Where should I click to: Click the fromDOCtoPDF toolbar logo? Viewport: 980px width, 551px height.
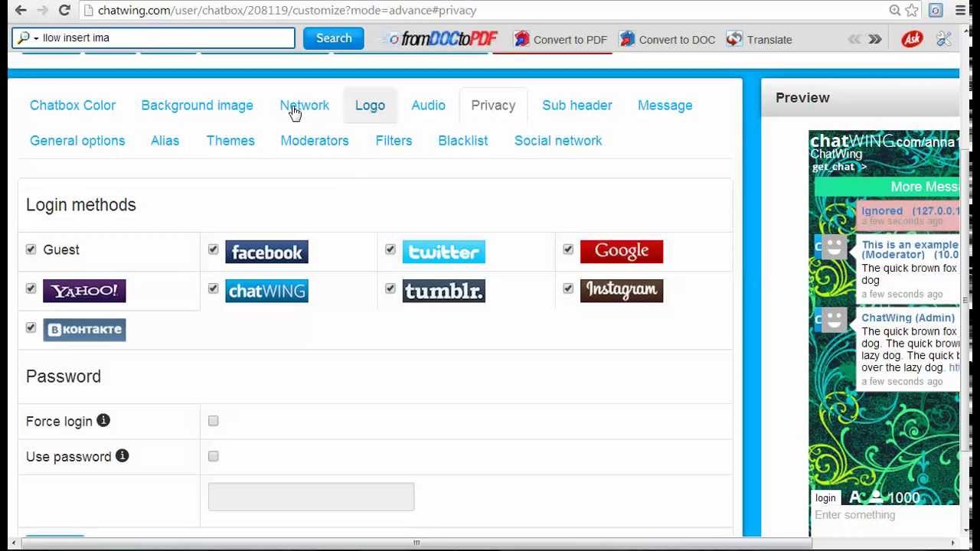click(439, 38)
